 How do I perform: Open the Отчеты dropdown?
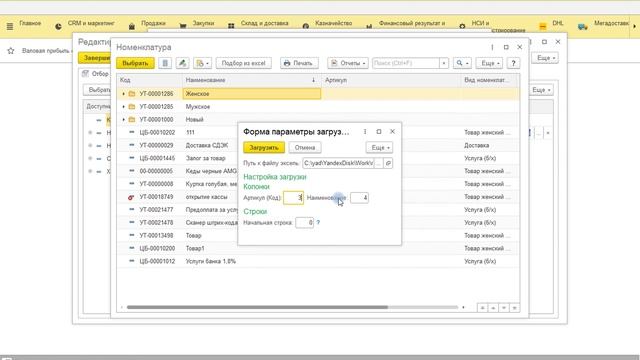(347, 63)
